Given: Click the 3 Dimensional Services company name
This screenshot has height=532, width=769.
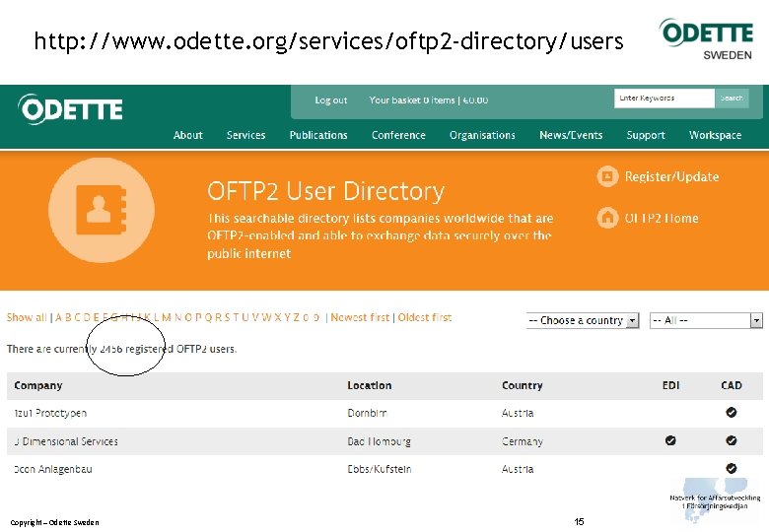Looking at the screenshot, I should 66,441.
